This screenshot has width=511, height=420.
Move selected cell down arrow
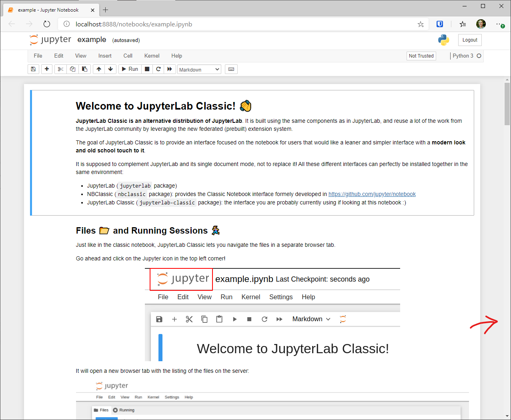point(111,69)
